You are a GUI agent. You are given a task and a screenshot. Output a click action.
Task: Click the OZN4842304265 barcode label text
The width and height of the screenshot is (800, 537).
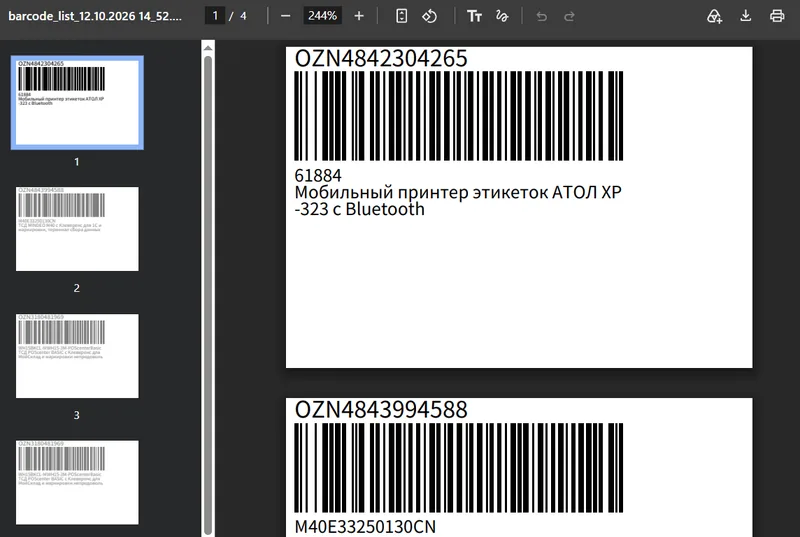click(x=381, y=59)
